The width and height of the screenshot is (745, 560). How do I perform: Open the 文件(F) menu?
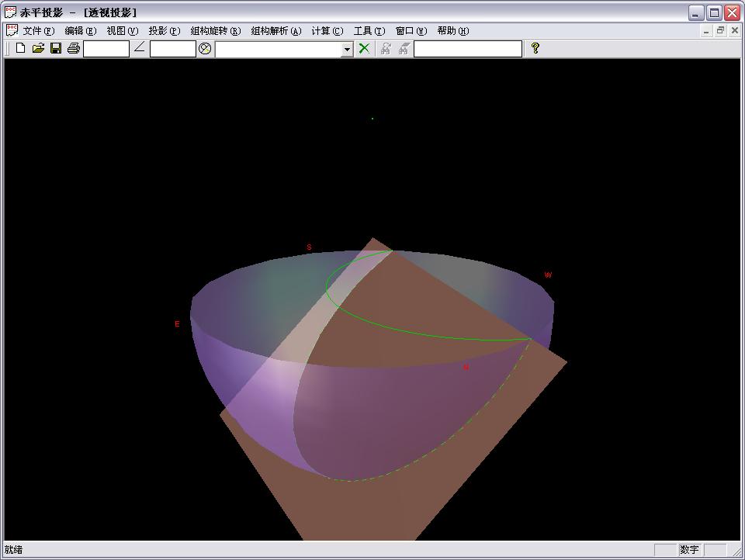pyautogui.click(x=38, y=31)
